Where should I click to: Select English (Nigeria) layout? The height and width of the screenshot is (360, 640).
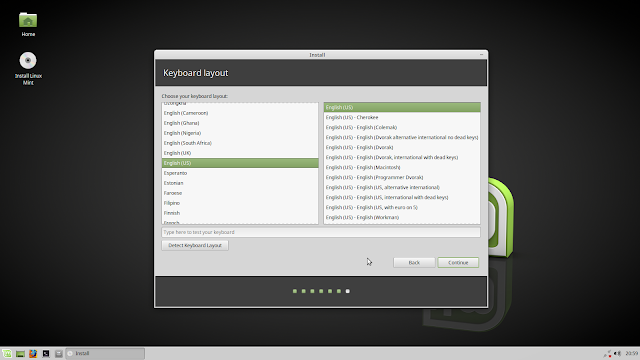coord(240,133)
